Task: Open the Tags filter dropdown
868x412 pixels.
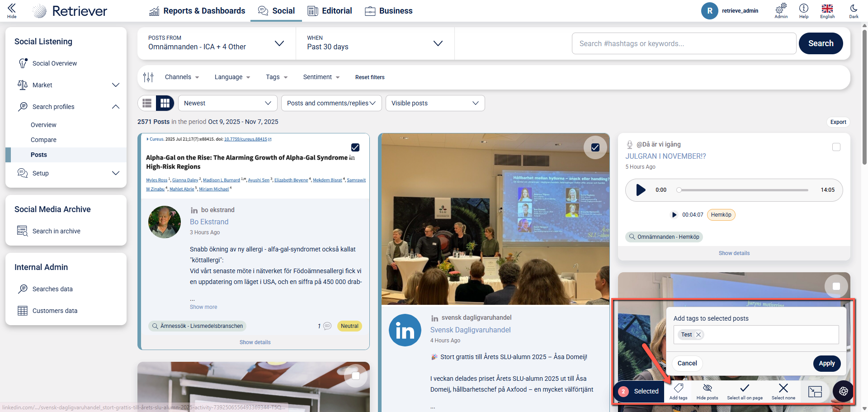Action: tap(277, 77)
